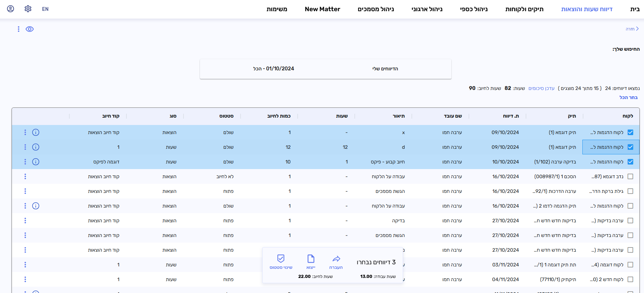Click the עדכן סיכומים link
Screen dimensions: 644x293
(541, 88)
